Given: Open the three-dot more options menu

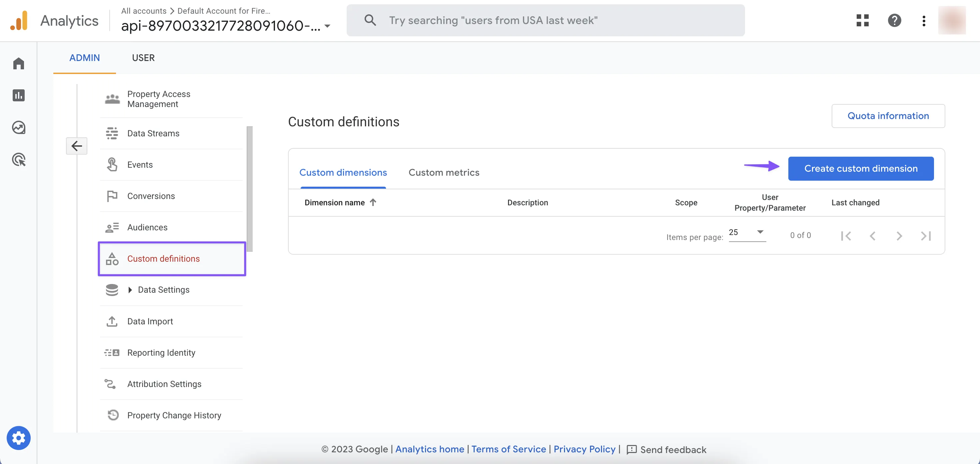Looking at the screenshot, I should click(x=924, y=20).
